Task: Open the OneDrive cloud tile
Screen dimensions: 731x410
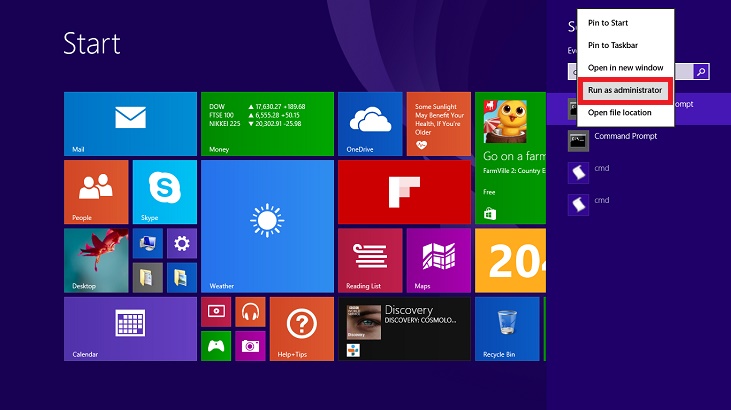Action: 369,124
